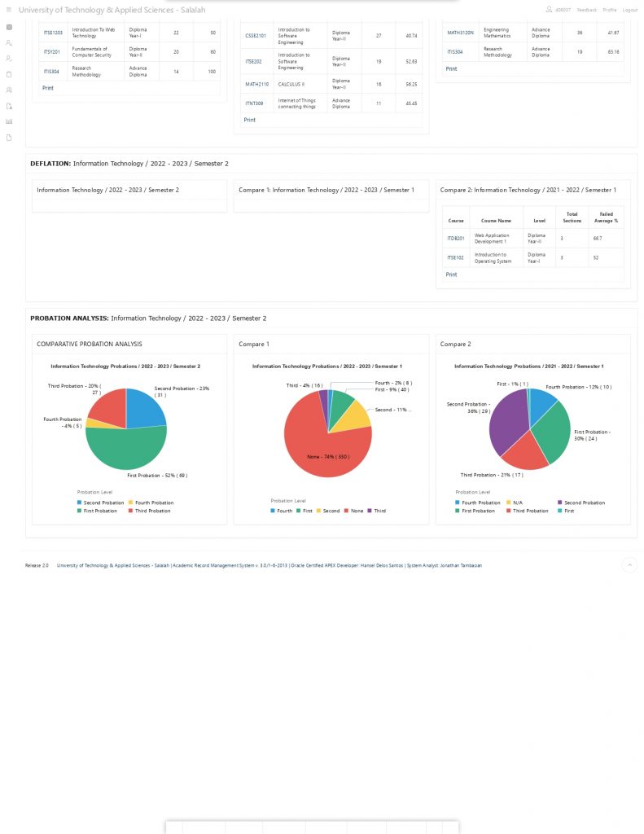Click the 'Failed Average %' column header
This screenshot has width=644, height=834.
606,217
